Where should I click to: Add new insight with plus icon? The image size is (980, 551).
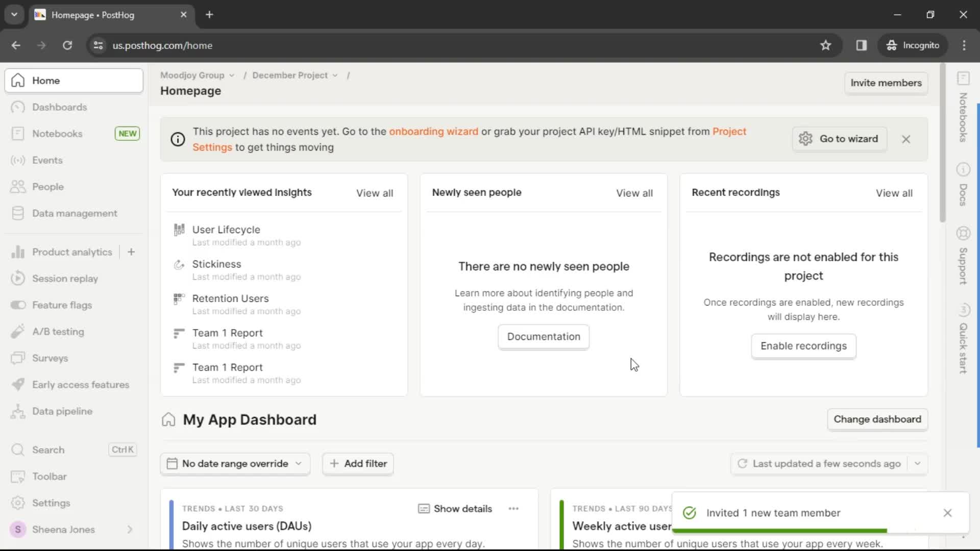(x=131, y=252)
